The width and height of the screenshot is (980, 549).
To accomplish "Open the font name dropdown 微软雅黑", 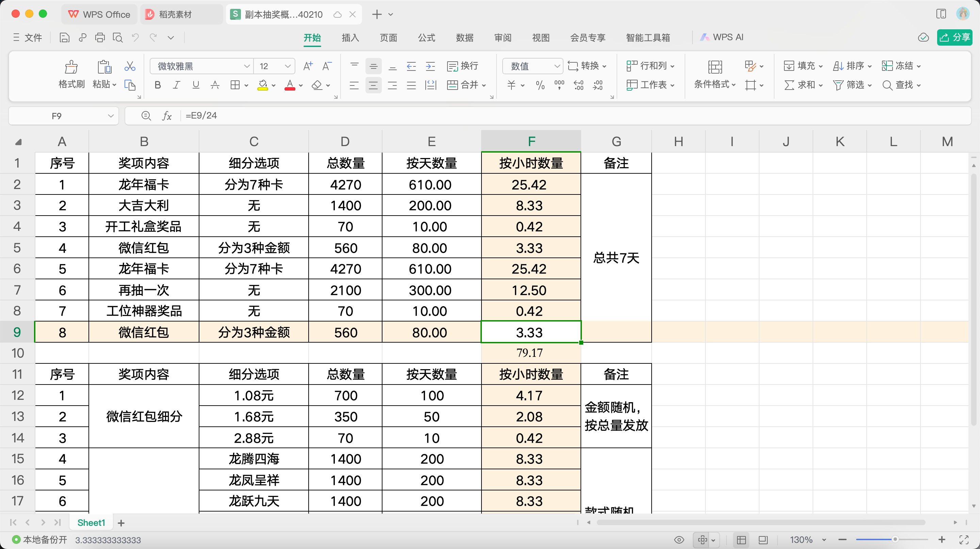I will pyautogui.click(x=246, y=66).
